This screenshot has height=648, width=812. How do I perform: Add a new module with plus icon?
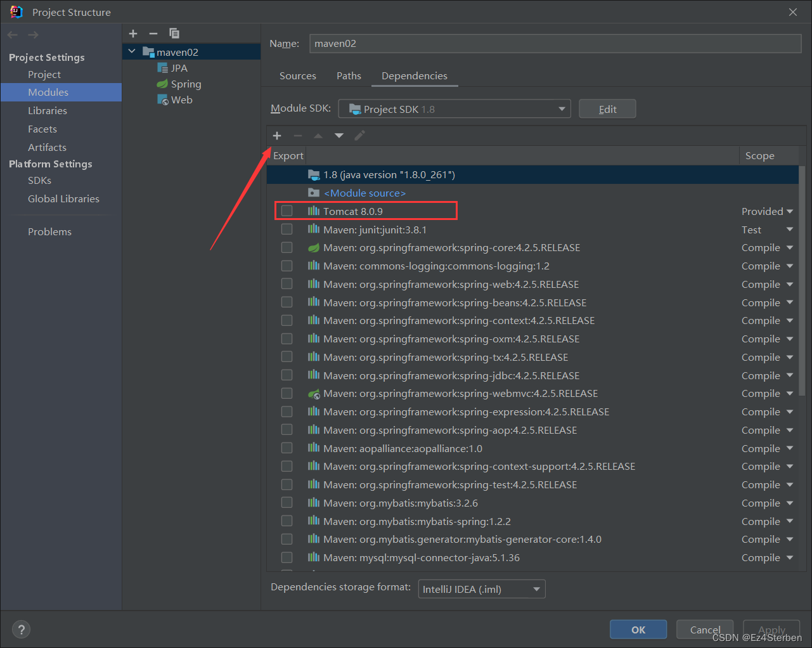(133, 34)
